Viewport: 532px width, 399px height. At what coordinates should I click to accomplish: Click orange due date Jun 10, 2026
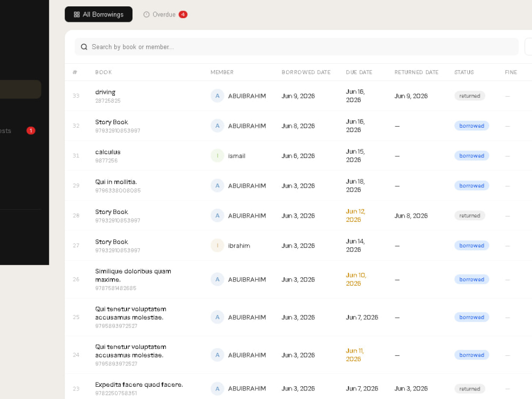point(356,279)
